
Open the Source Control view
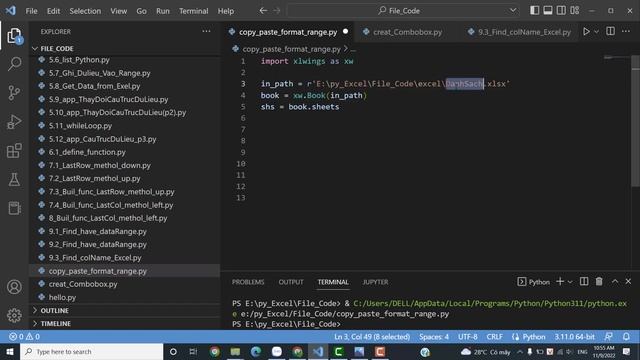(14, 93)
